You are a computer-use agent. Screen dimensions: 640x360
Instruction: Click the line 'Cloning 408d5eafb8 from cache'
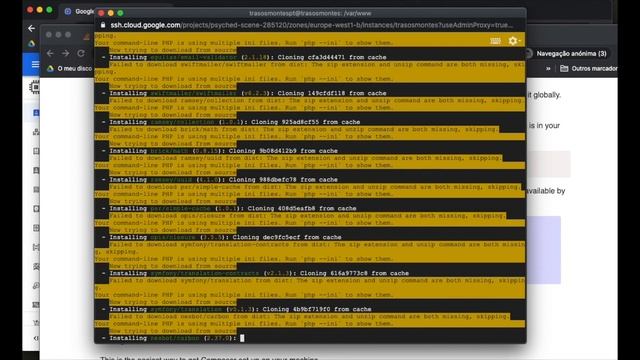point(302,209)
